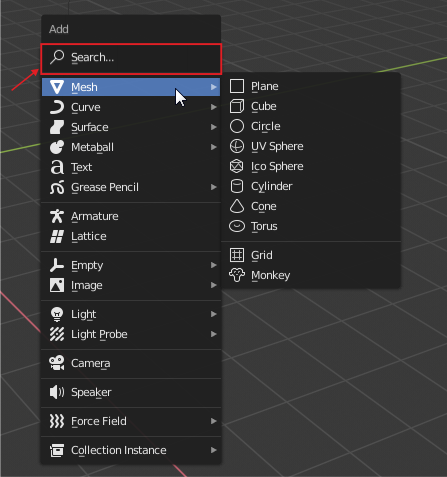Image resolution: width=447 pixels, height=477 pixels.
Task: Open the Force Field submenu arrow
Action: pos(214,421)
